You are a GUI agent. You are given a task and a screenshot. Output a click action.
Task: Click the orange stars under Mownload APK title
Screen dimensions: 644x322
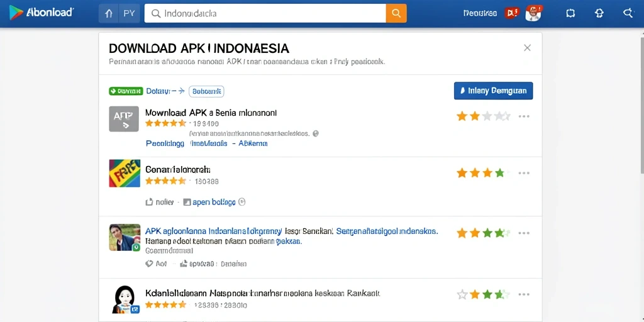pos(165,123)
